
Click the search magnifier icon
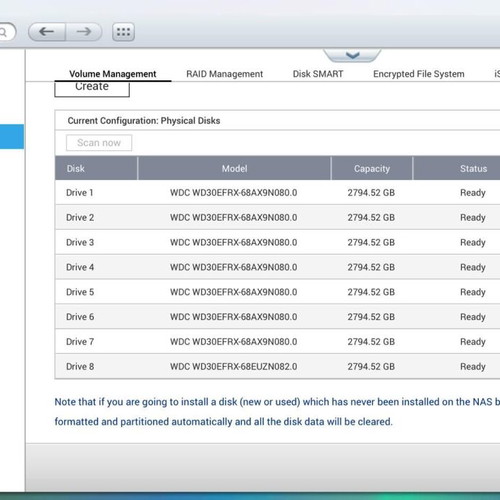click(x=3, y=32)
